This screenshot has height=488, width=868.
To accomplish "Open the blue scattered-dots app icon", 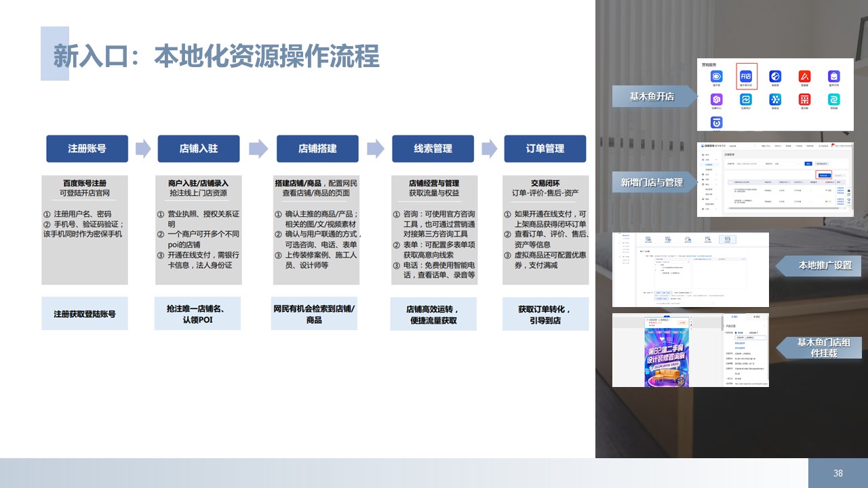I will pos(775,100).
